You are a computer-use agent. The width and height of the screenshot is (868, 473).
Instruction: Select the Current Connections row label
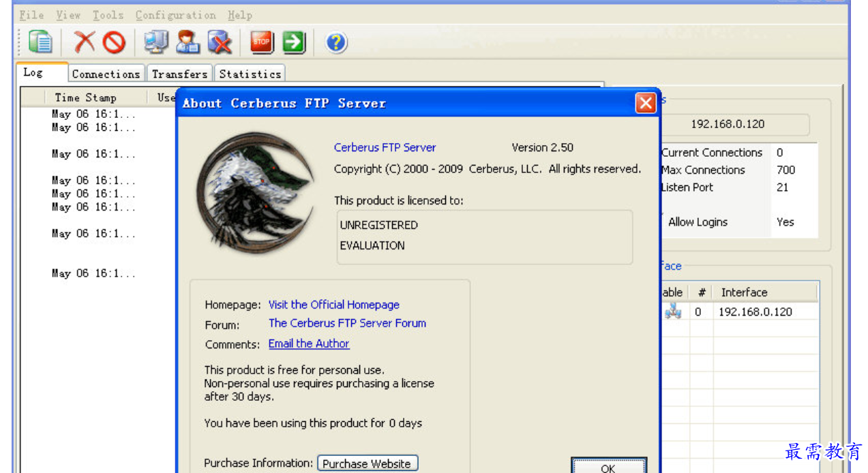click(711, 153)
